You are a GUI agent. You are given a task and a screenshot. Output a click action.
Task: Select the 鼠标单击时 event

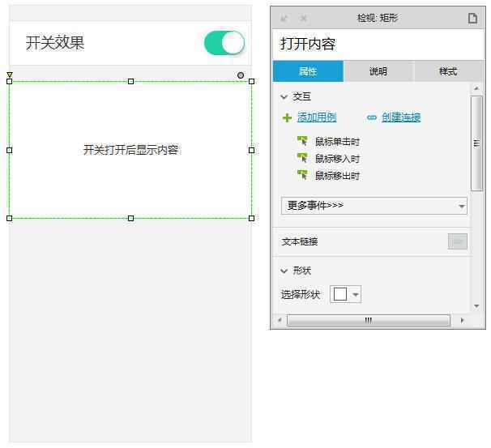coord(337,142)
